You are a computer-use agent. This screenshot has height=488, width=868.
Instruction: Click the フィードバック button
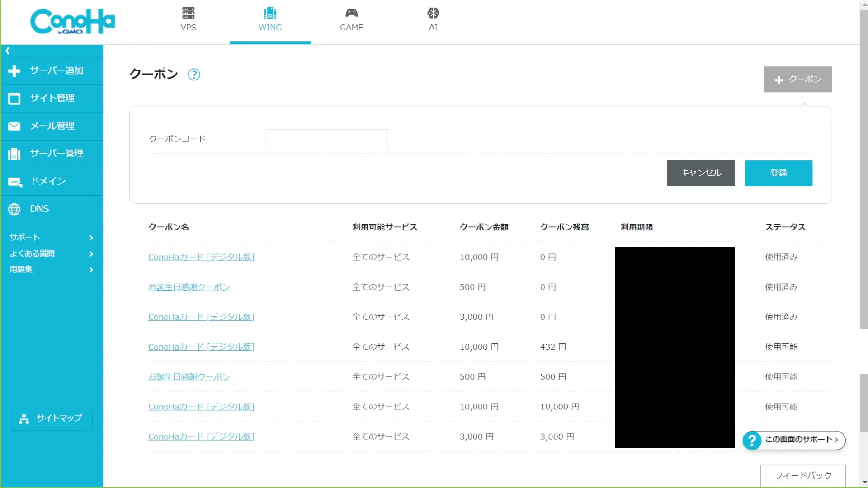803,475
